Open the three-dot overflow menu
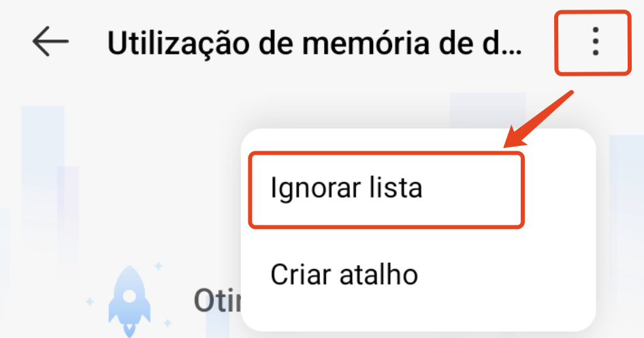Screen dimensions: 644x338 point(595,42)
